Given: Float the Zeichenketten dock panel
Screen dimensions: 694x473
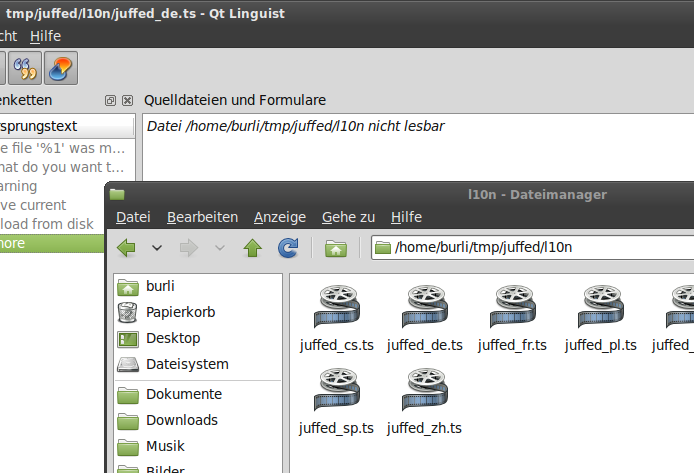Looking at the screenshot, I should tap(110, 101).
